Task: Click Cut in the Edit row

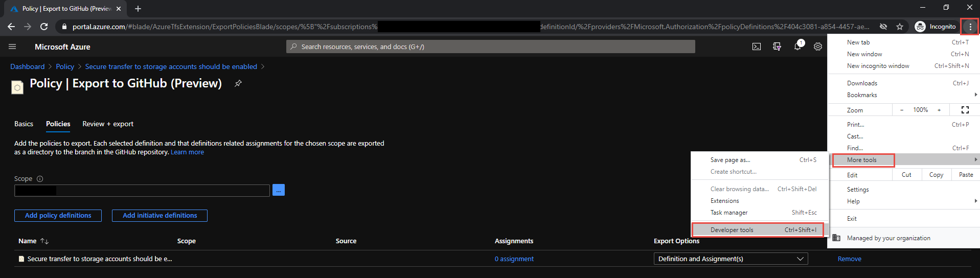Action: click(x=907, y=175)
